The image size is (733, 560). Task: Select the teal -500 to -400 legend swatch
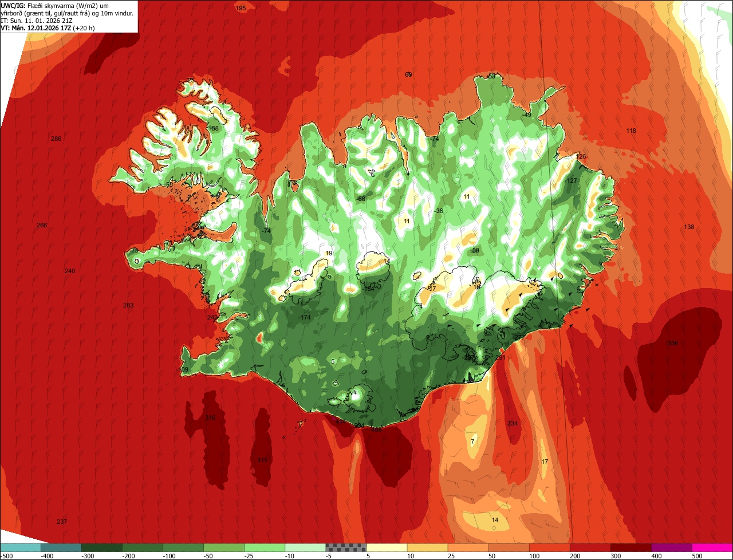coord(20,547)
